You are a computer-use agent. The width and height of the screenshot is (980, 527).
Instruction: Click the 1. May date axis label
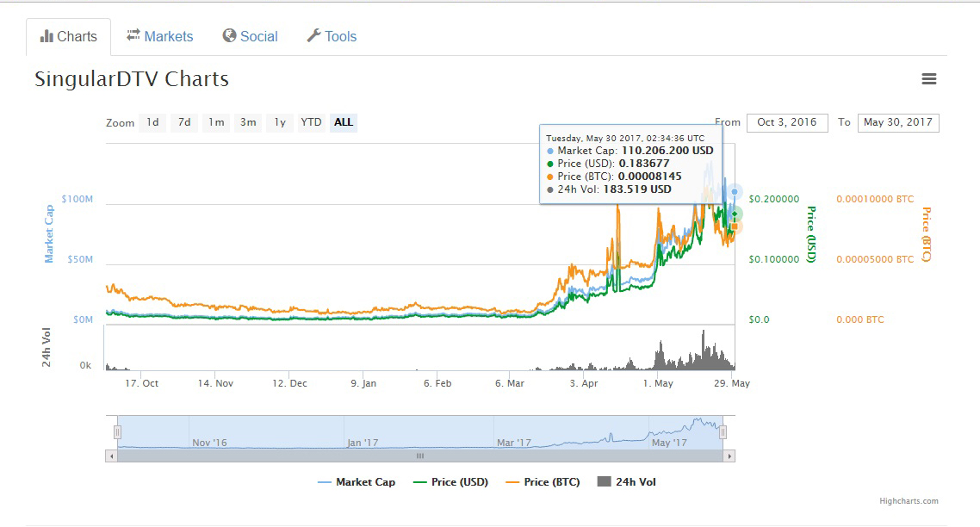[x=658, y=383]
